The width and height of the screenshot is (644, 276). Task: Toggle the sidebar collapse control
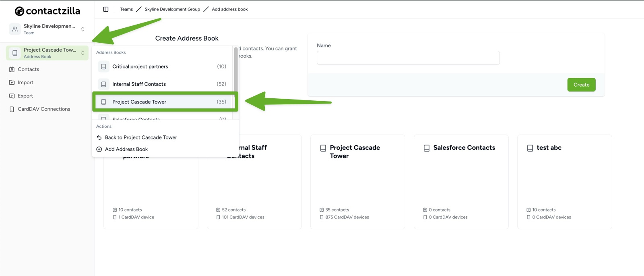tap(105, 9)
